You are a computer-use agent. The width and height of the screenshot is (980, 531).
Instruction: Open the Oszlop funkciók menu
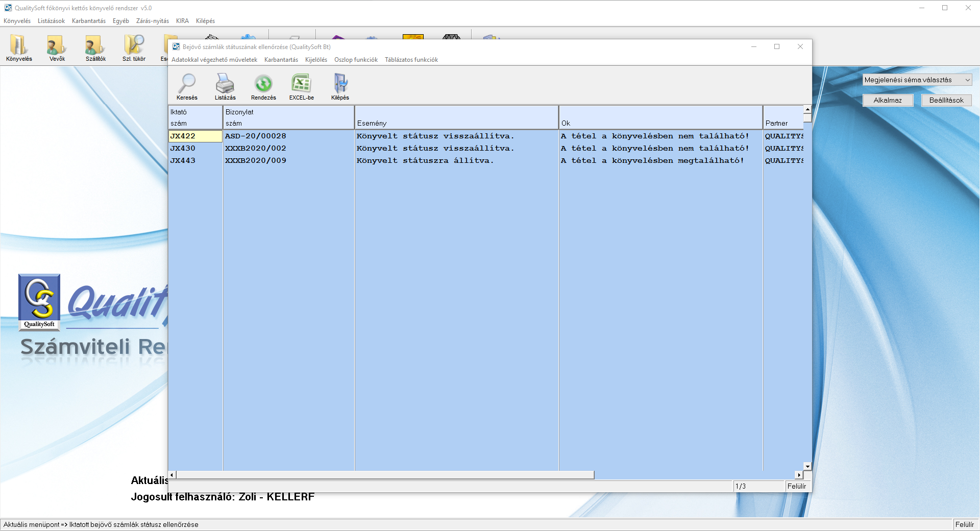356,60
